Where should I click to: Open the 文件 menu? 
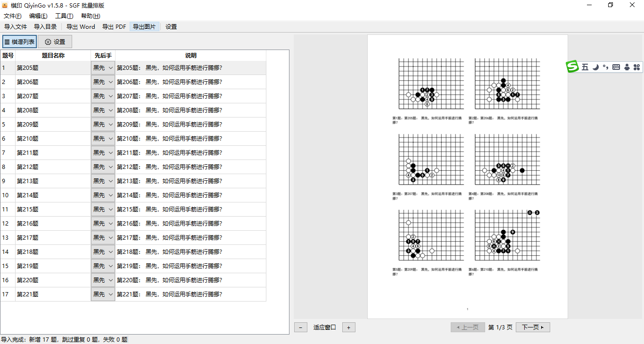point(13,16)
